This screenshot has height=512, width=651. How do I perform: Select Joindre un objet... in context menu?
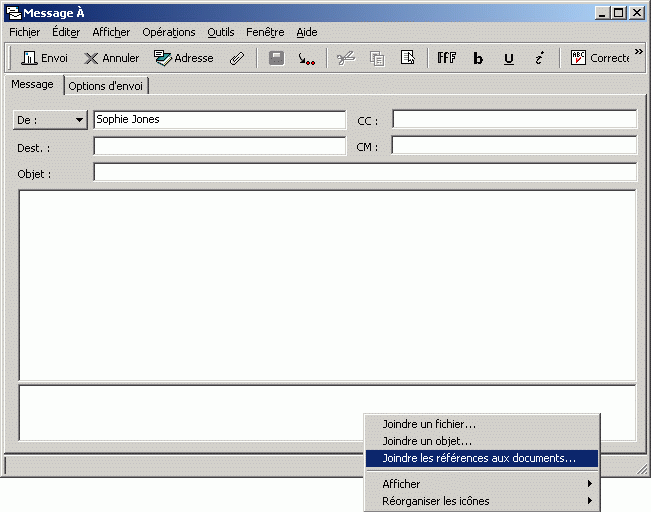[x=482, y=441]
